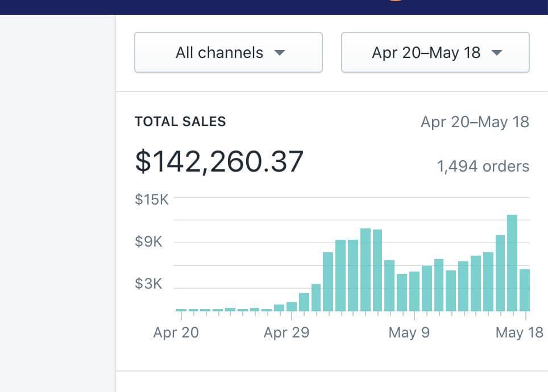
Task: Click the $9K y-axis label
Action: (x=148, y=242)
